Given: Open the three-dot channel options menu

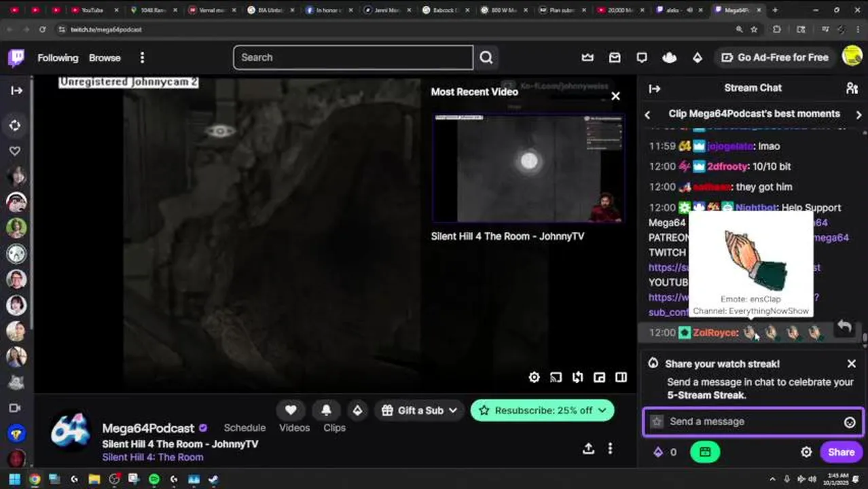Looking at the screenshot, I should [x=610, y=449].
